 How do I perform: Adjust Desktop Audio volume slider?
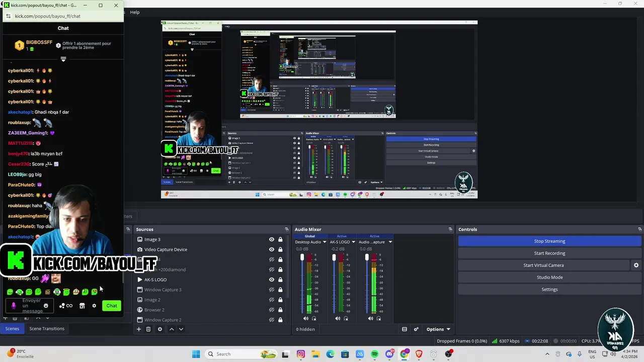(x=302, y=258)
